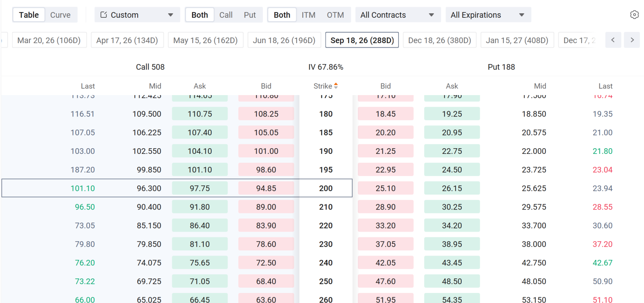Image resolution: width=644 pixels, height=303 pixels.
Task: Select the Jun 18, 26 (196D) expiration
Action: point(284,40)
